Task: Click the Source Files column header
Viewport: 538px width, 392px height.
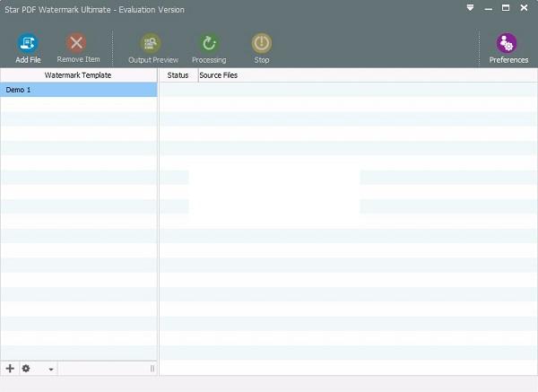Action: [368, 75]
